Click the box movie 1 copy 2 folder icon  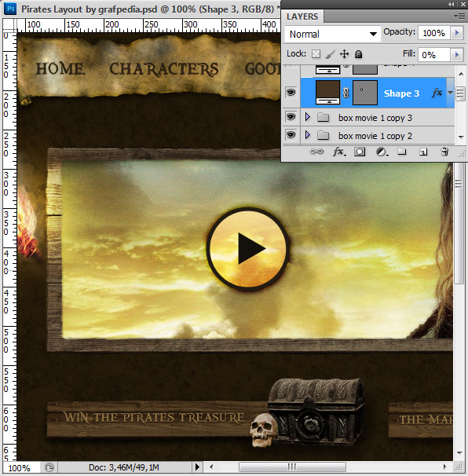point(323,135)
